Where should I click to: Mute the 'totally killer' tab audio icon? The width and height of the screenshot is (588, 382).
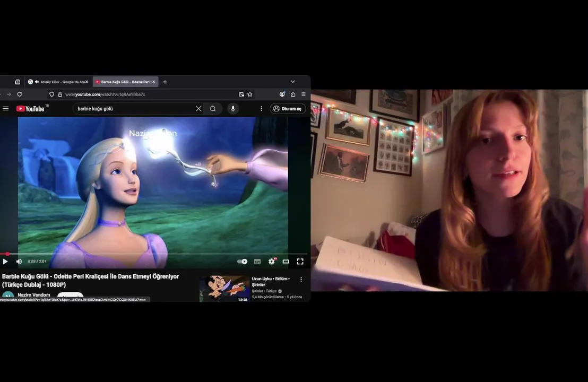click(37, 82)
